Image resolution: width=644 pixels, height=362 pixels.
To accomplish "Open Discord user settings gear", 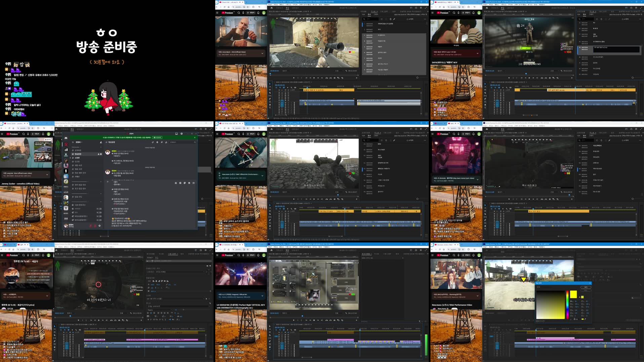I will click(x=100, y=226).
